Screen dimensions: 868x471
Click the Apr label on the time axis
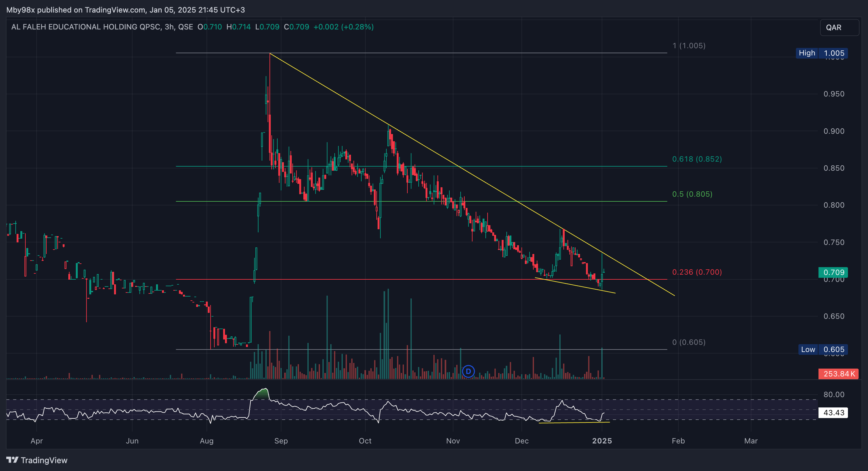click(37, 441)
